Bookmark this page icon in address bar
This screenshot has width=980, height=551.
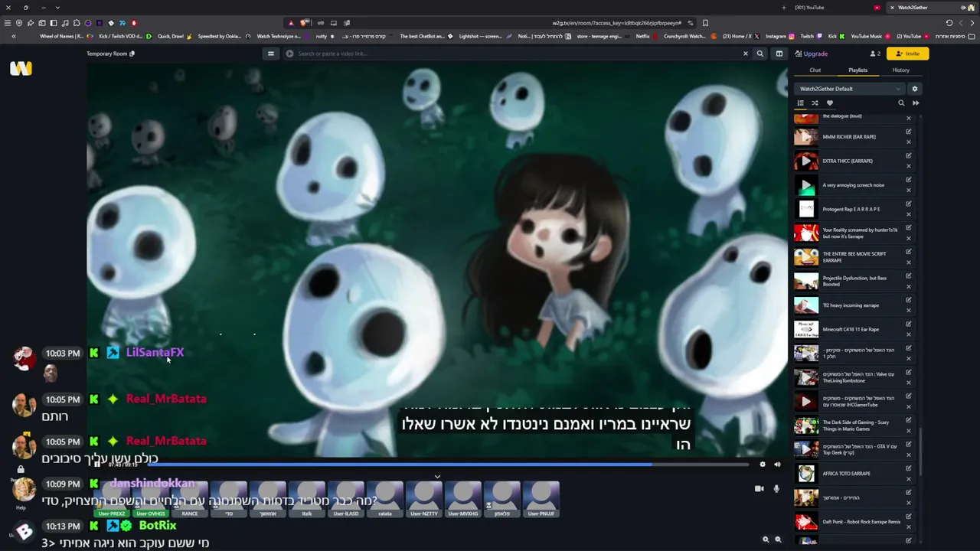[705, 23]
